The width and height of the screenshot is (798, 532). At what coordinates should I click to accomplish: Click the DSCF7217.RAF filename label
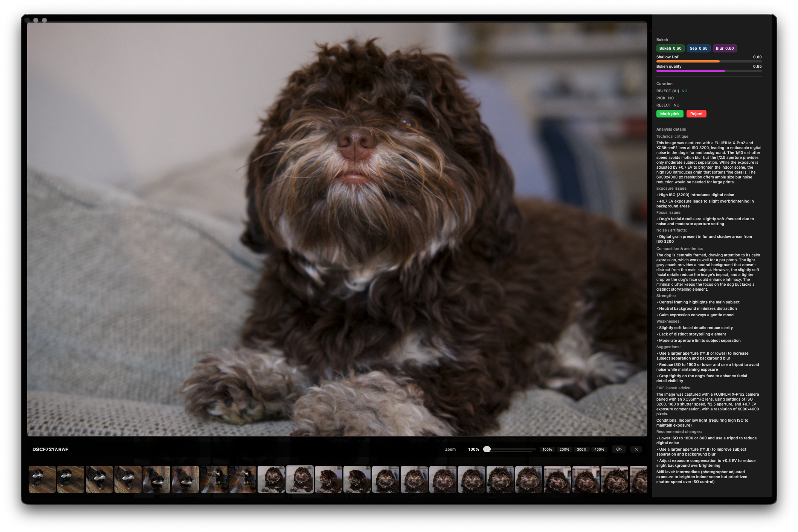point(50,449)
